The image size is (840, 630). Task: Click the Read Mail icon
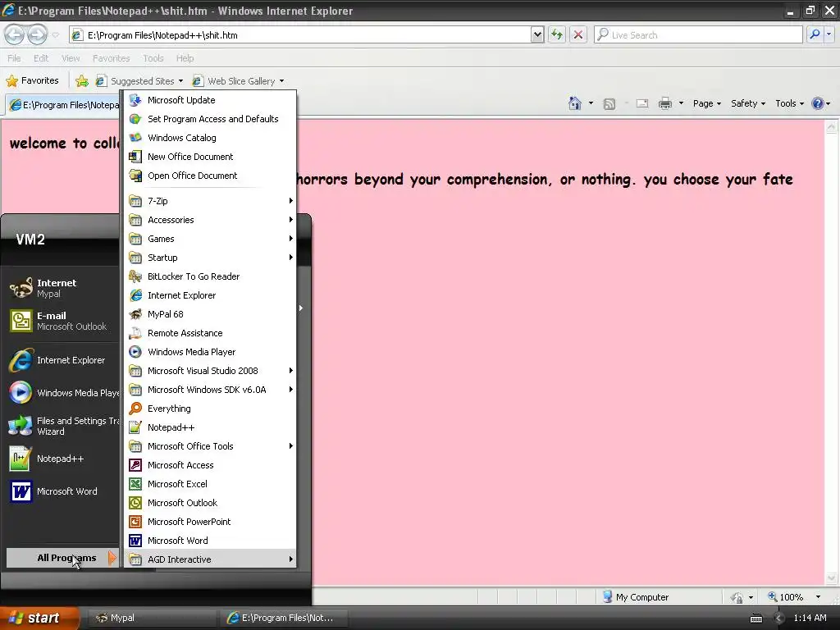coord(641,103)
